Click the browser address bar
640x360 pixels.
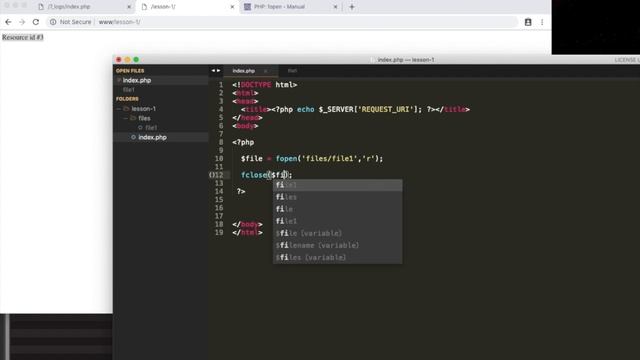282,22
